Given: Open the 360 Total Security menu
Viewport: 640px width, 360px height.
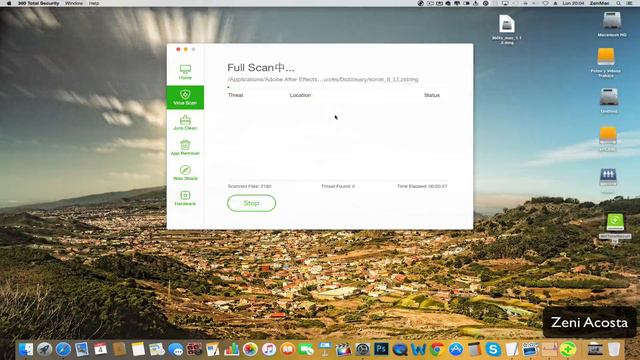Looking at the screenshot, I should [x=38, y=3].
